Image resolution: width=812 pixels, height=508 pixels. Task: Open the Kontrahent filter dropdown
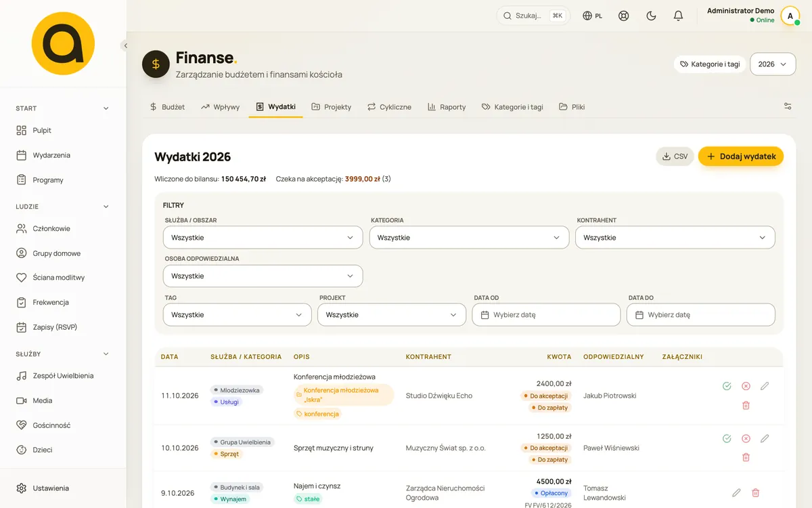click(x=675, y=238)
